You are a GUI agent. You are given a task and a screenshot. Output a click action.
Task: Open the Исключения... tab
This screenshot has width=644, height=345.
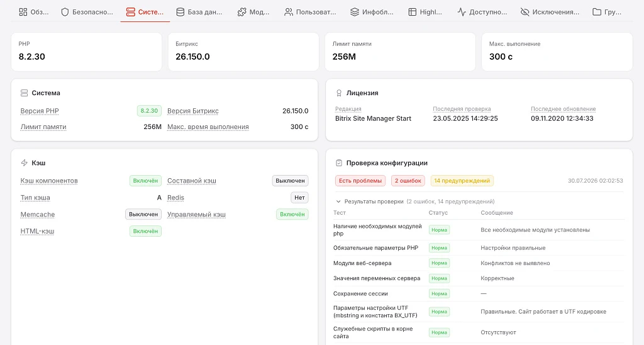pos(550,12)
